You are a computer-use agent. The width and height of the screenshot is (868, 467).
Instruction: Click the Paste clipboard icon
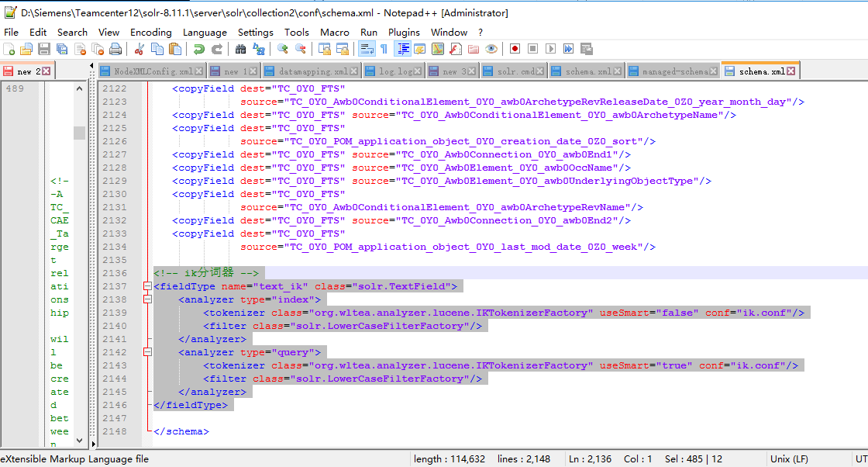pos(175,50)
